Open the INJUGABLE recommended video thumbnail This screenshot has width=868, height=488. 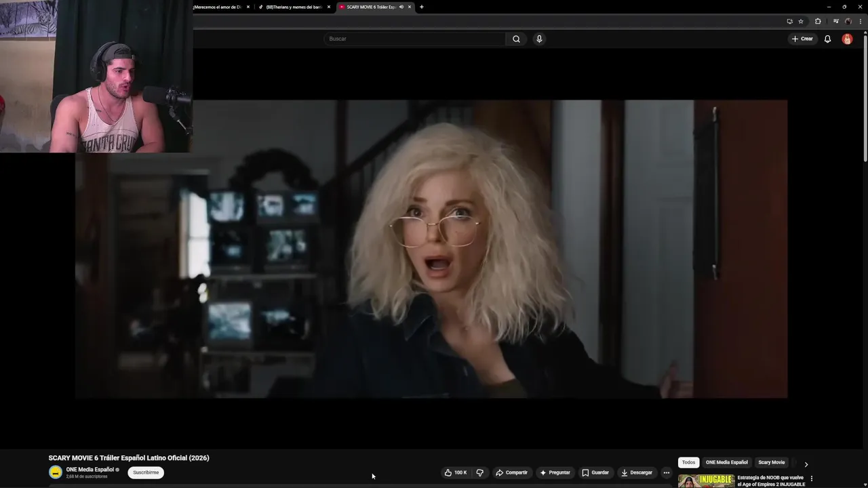[x=706, y=481]
